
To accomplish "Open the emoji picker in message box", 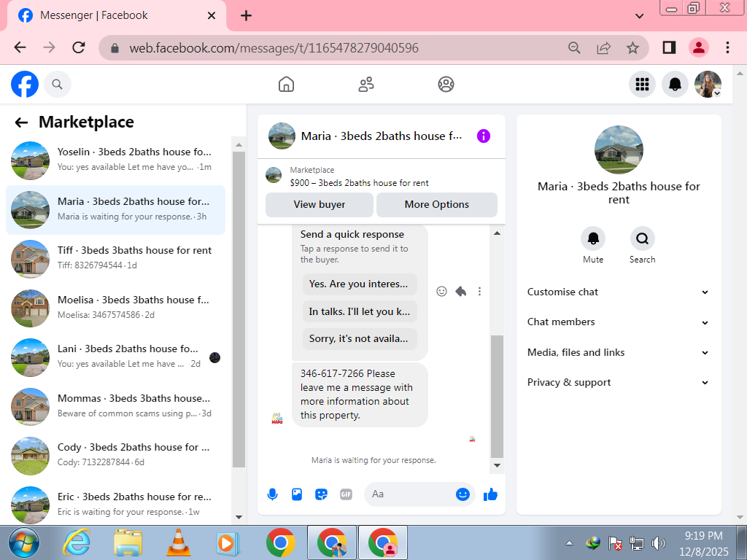I will (x=462, y=494).
